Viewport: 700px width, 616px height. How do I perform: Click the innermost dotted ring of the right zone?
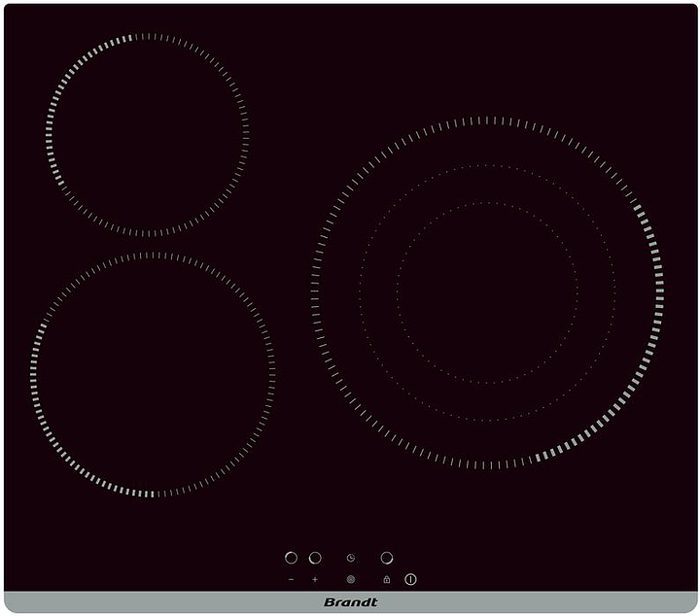[487, 203]
